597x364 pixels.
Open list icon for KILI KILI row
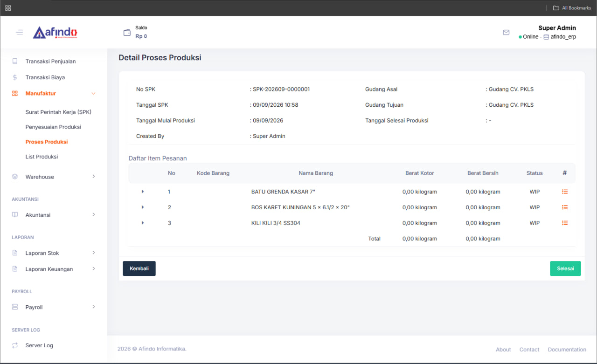coord(565,223)
